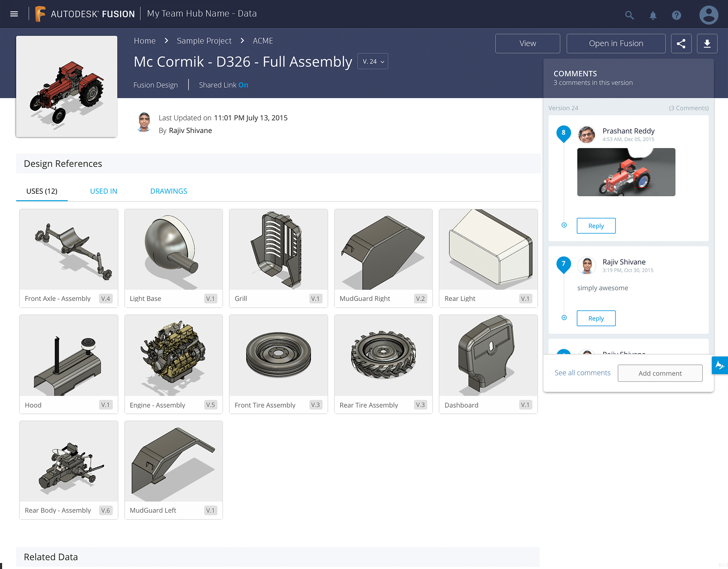The height and width of the screenshot is (569, 728).
Task: Open the hamburger navigation menu
Action: pos(14,14)
